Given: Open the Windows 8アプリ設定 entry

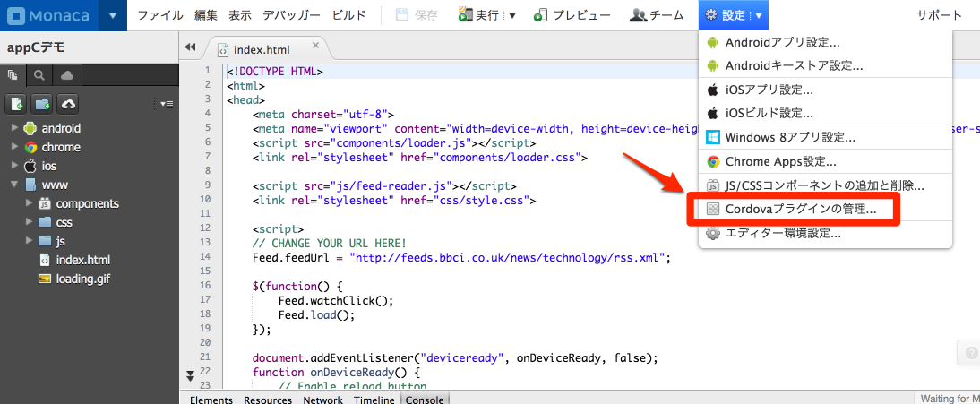Looking at the screenshot, I should coord(789,137).
